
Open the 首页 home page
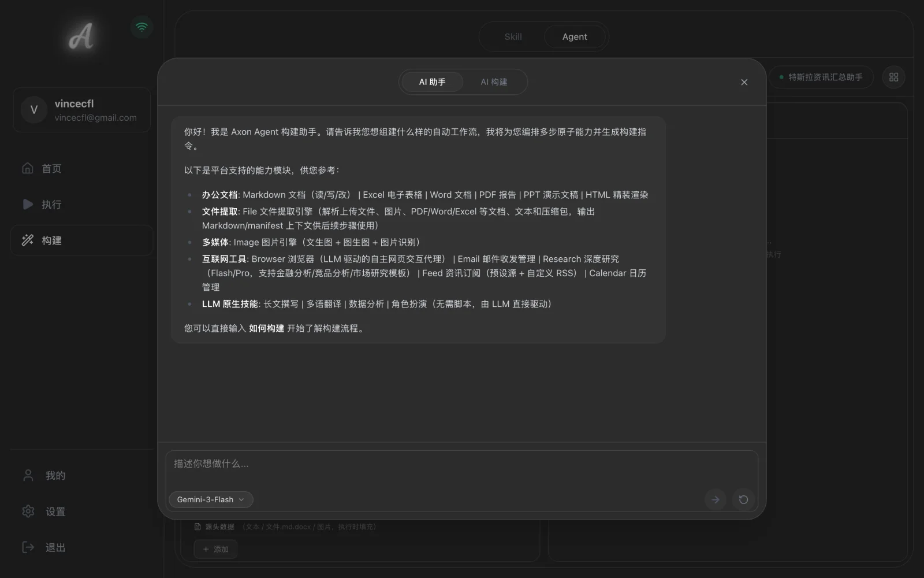point(82,168)
